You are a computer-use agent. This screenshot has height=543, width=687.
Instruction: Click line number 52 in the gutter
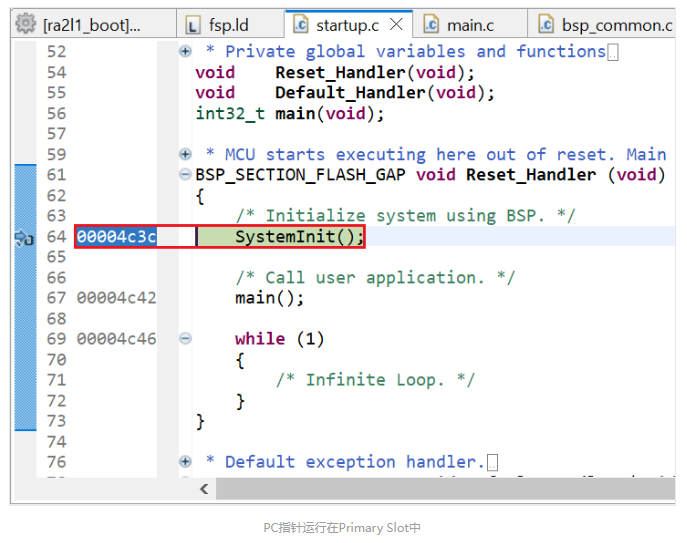coord(57,52)
